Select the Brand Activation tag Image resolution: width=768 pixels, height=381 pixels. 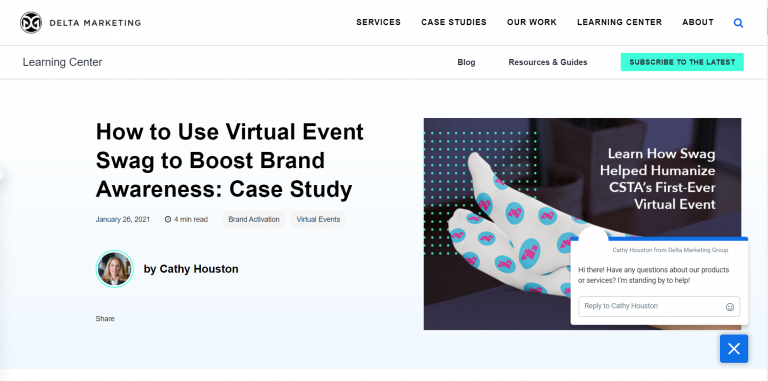[x=254, y=219]
